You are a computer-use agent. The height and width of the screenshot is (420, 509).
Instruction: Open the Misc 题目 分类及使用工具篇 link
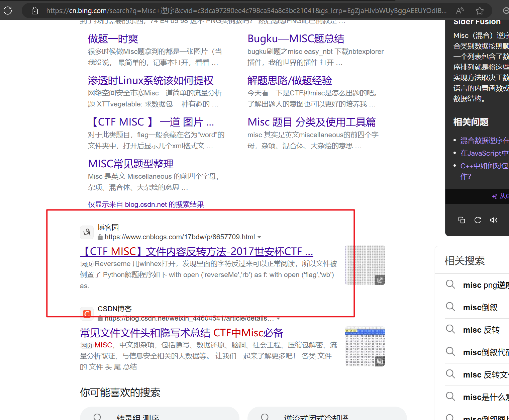312,122
